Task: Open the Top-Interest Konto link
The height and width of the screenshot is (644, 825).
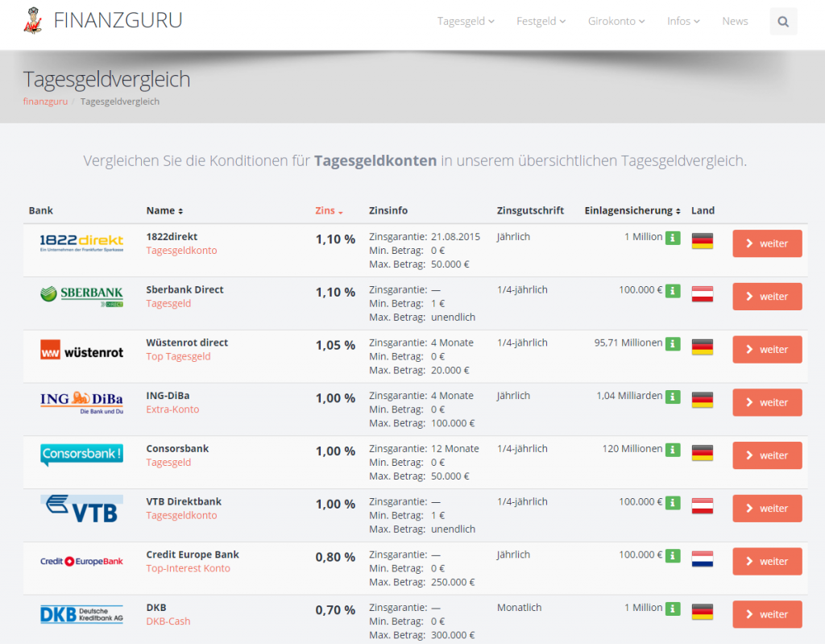Action: pos(189,568)
